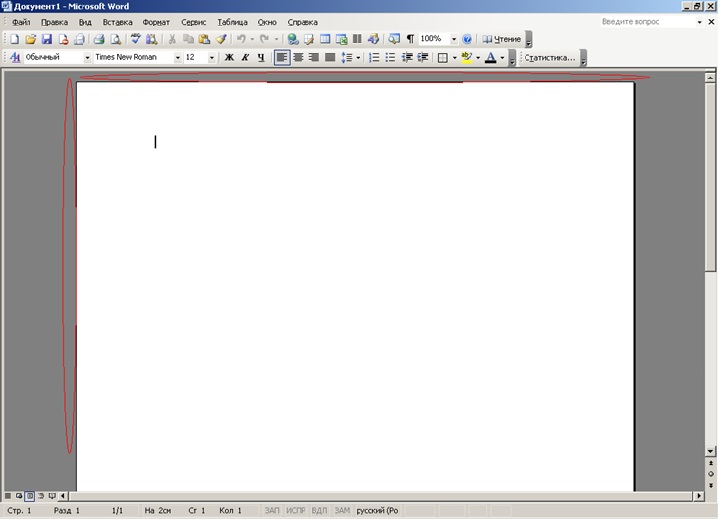Justify the paragraph text
The height and width of the screenshot is (519, 720).
(x=330, y=57)
